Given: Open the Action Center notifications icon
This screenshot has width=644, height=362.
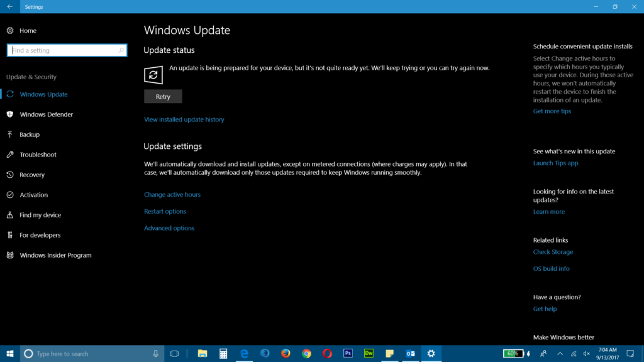Looking at the screenshot, I should (630, 353).
